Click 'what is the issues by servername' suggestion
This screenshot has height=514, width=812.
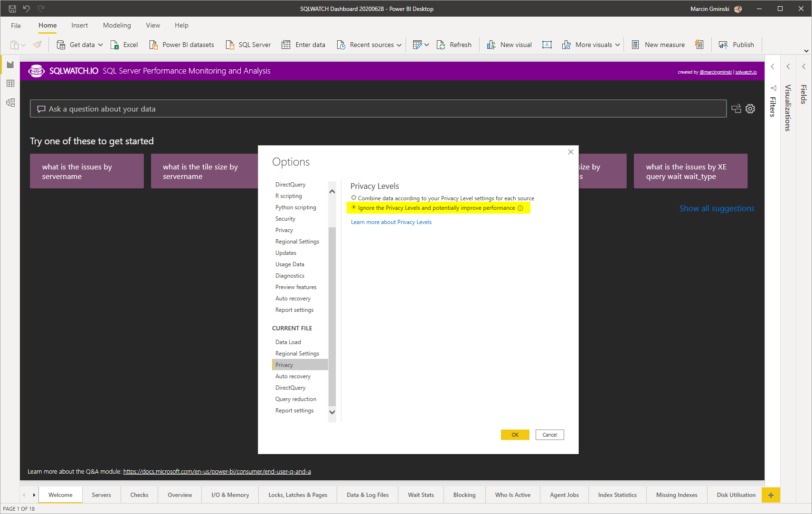pyautogui.click(x=87, y=171)
